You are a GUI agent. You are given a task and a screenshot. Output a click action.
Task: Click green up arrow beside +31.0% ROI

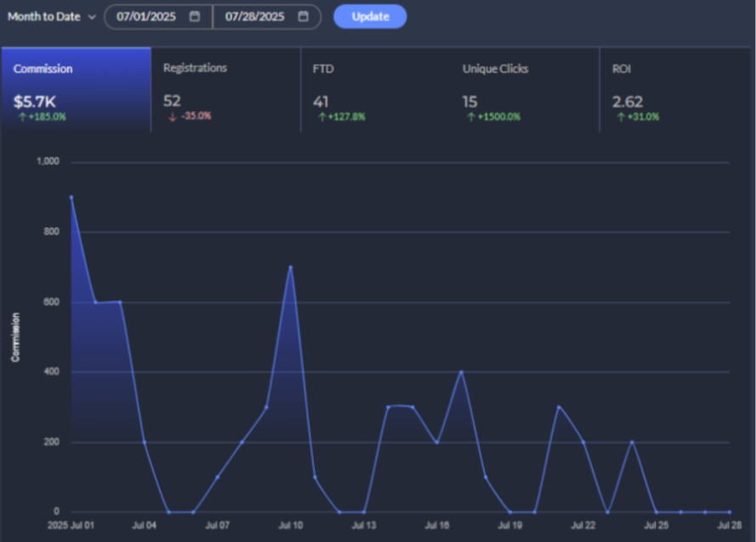(x=620, y=117)
